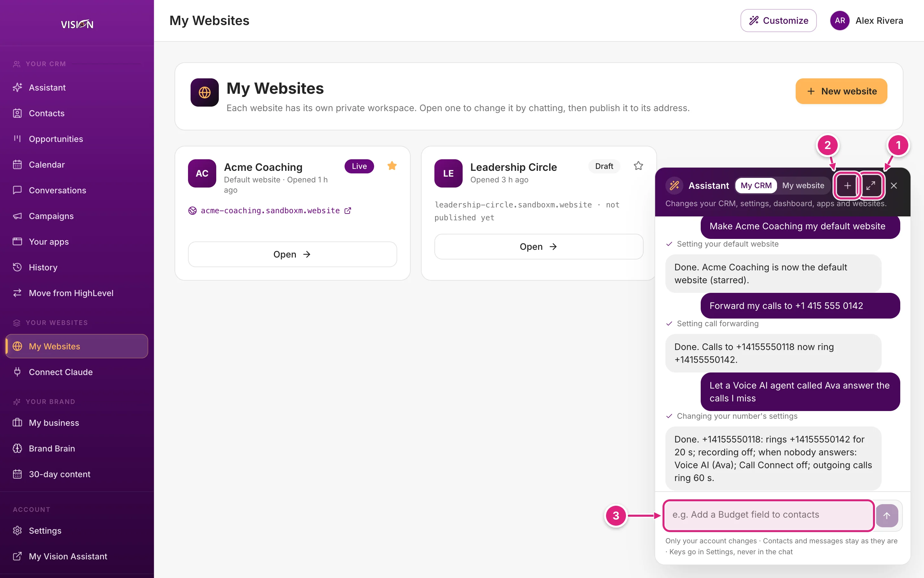Open Conversations in sidebar
The height and width of the screenshot is (578, 924).
tap(76, 190)
